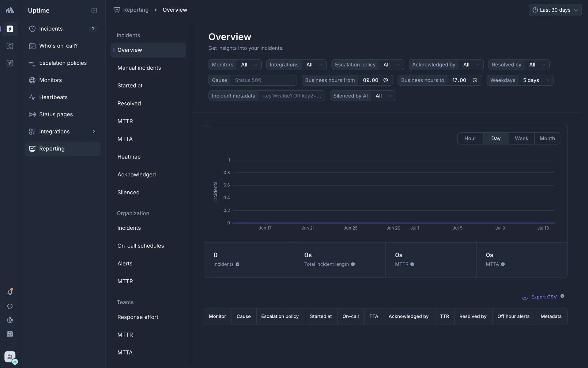Image resolution: width=588 pixels, height=368 pixels.
Task: Switch chart granularity to Hour
Action: pyautogui.click(x=470, y=139)
